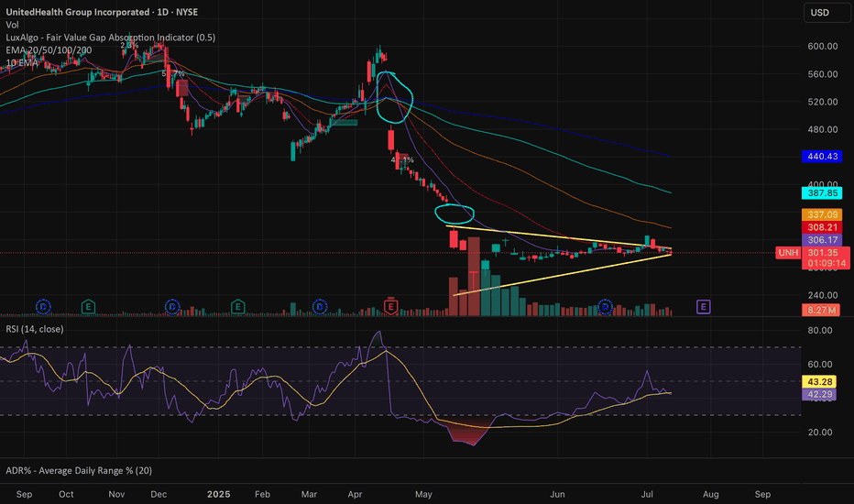Click the 60.00 RSI scale label
Screen dimensions: 854x504
820,364
